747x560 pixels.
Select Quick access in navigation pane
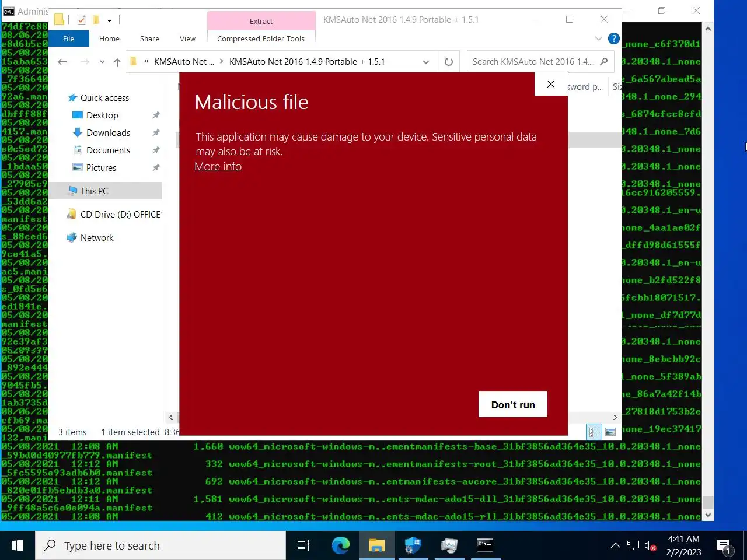point(105,97)
